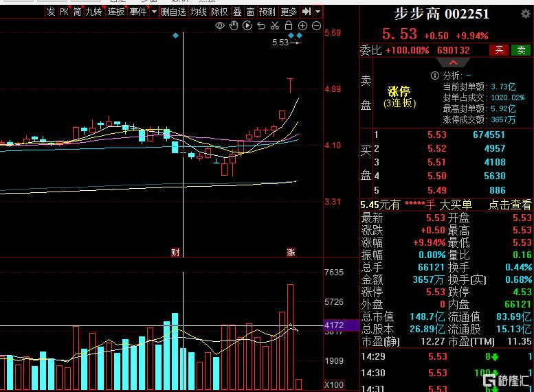
Task: Click 封单占成交 1020.02% value
Action: pyautogui.click(x=507, y=97)
